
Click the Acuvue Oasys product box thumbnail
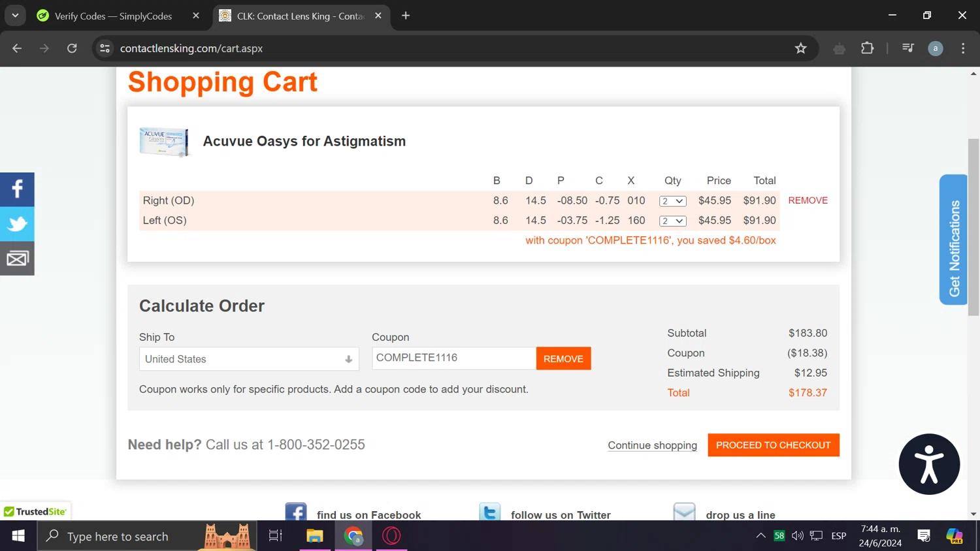[x=164, y=142]
